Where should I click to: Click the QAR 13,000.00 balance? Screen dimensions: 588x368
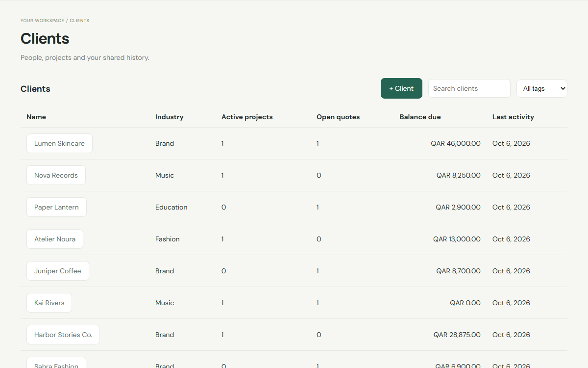tap(457, 239)
